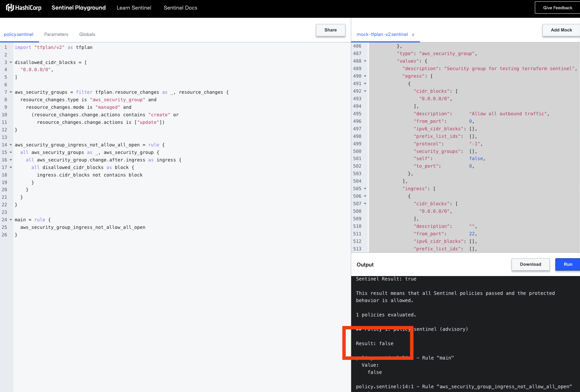Click the "Allow all outbound traffic" description

point(508,114)
